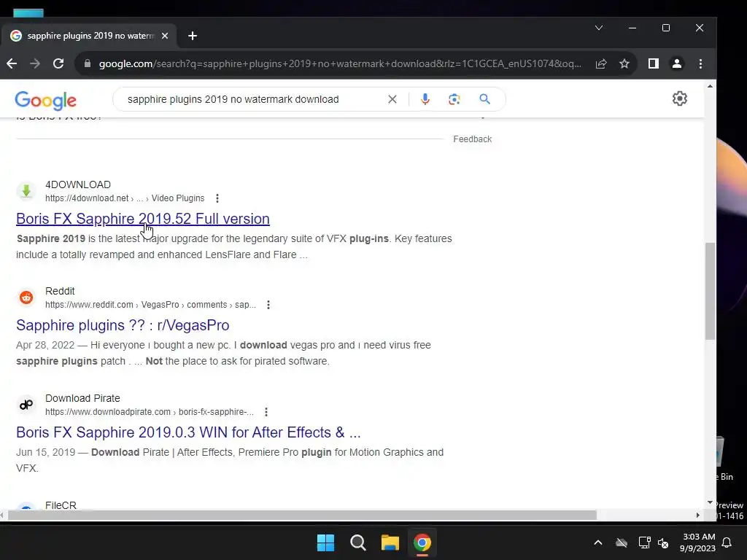Click the 'Jun 15, 2019' snippet text
747x560 pixels.
click(230, 460)
